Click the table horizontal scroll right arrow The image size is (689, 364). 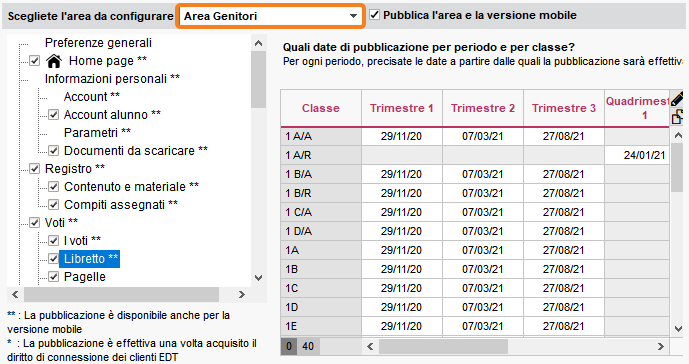coord(660,346)
